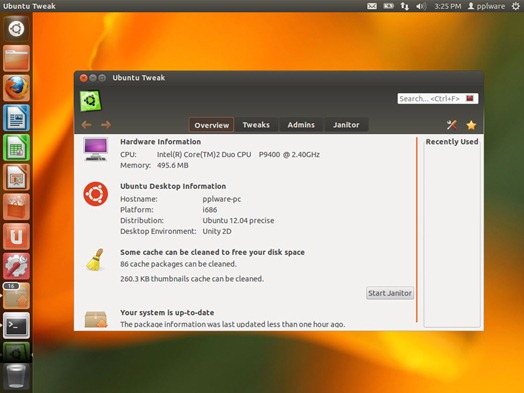Go forward with the right arrow

pos(106,125)
